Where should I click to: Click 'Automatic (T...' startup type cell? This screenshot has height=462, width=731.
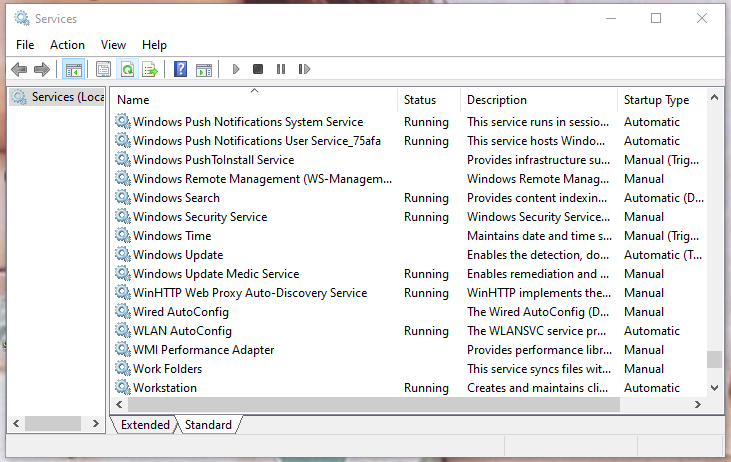pyautogui.click(x=662, y=255)
